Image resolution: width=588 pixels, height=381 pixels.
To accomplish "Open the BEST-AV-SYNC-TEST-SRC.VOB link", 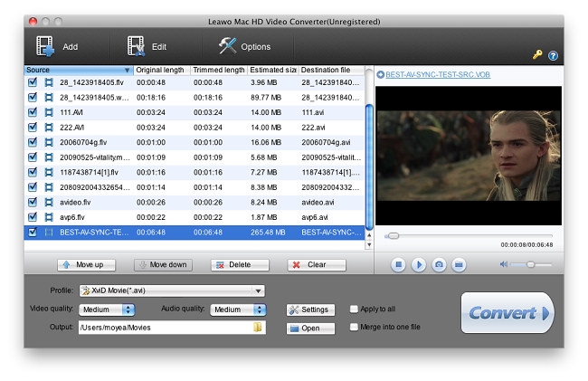I will [x=438, y=74].
